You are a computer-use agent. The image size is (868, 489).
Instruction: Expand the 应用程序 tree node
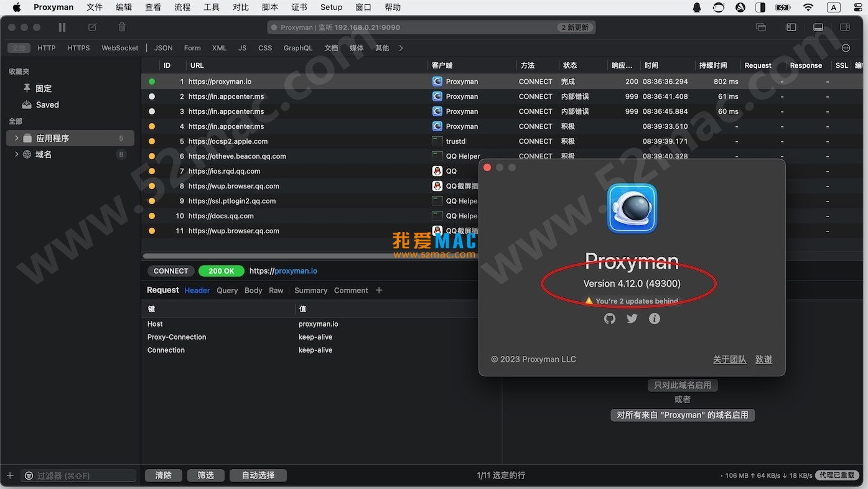(x=17, y=138)
